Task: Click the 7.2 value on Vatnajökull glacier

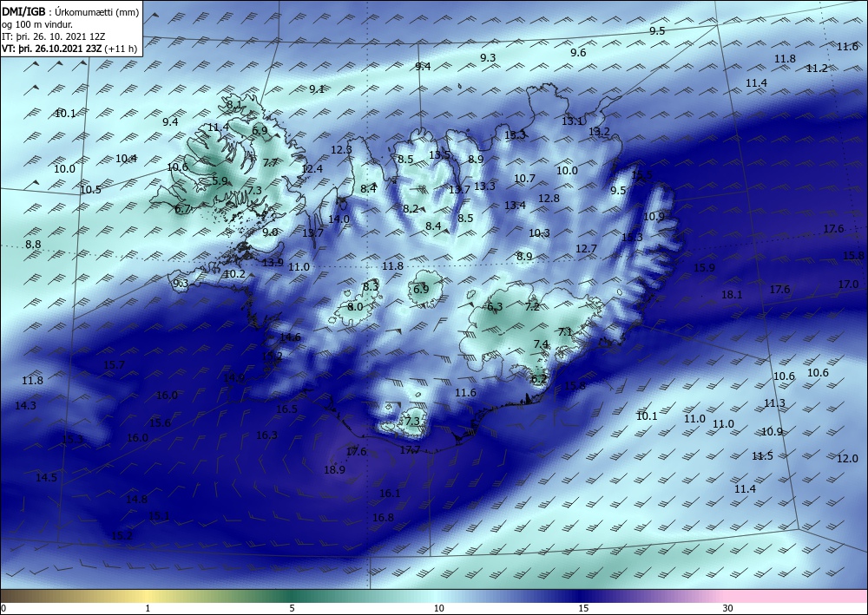Action: coord(532,306)
